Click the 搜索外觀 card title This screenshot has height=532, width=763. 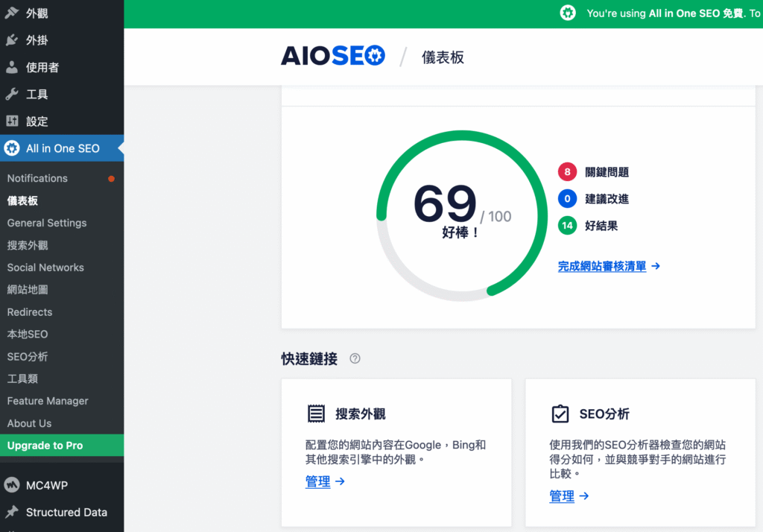point(361,414)
